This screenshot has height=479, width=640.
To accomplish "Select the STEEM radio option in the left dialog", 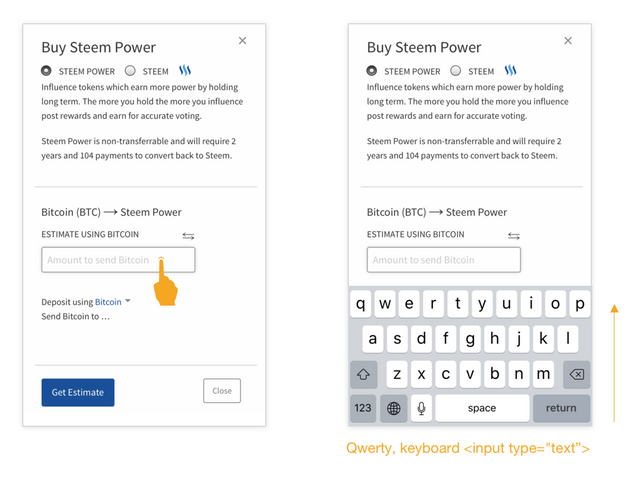I will pos(130,71).
